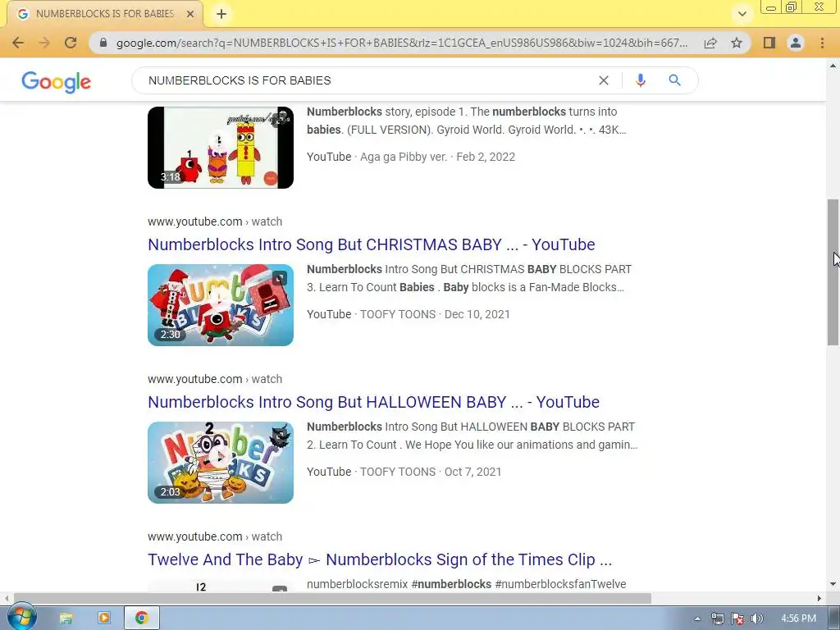This screenshot has width=840, height=630.
Task: Bookmark this page with the star
Action: coord(737,43)
